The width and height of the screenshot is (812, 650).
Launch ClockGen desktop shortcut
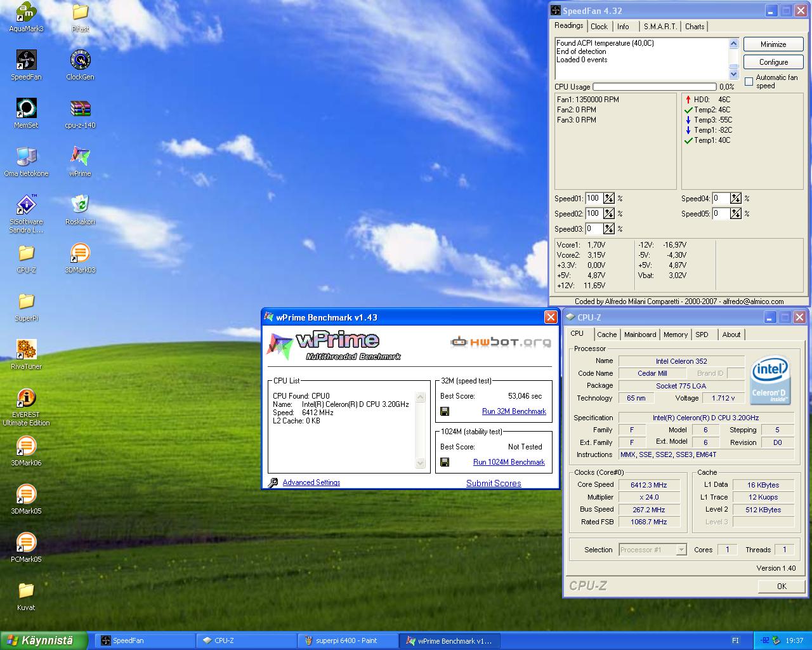point(80,65)
